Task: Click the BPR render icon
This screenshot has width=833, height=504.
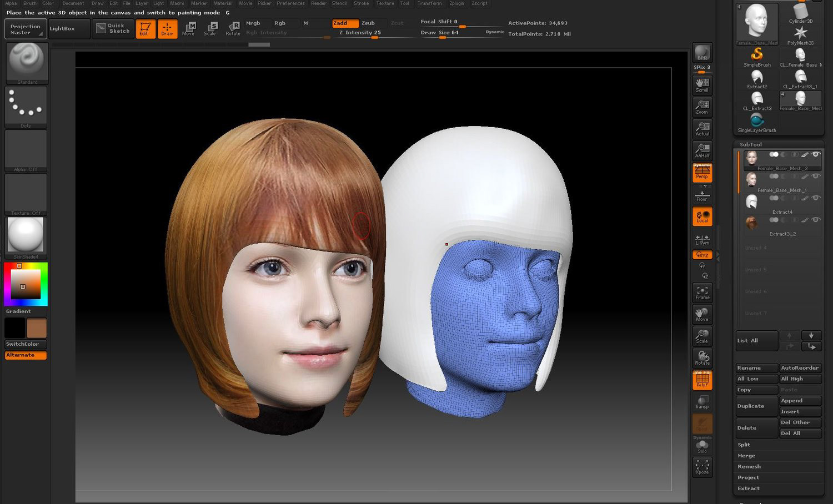Action: click(x=702, y=53)
